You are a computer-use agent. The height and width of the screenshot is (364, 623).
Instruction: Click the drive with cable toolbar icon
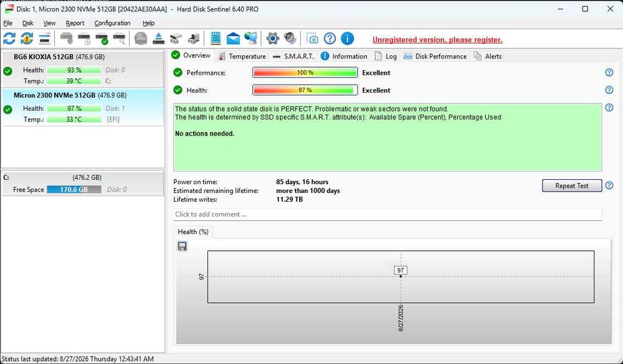coord(194,39)
